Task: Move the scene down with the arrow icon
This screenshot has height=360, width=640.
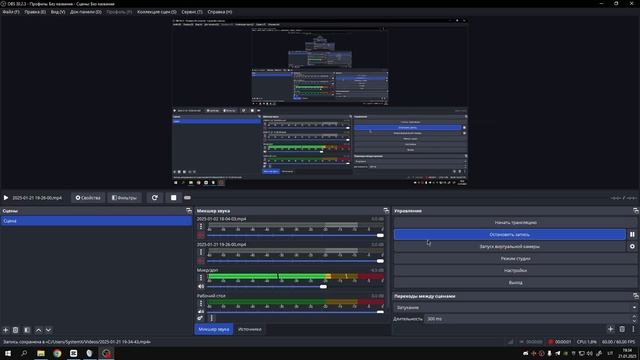Action: click(48, 330)
